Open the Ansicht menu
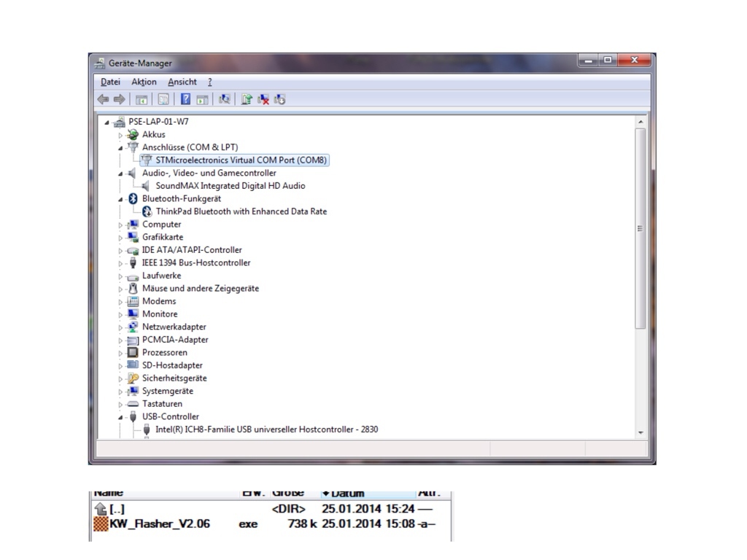This screenshot has height=560, width=747. 182,82
